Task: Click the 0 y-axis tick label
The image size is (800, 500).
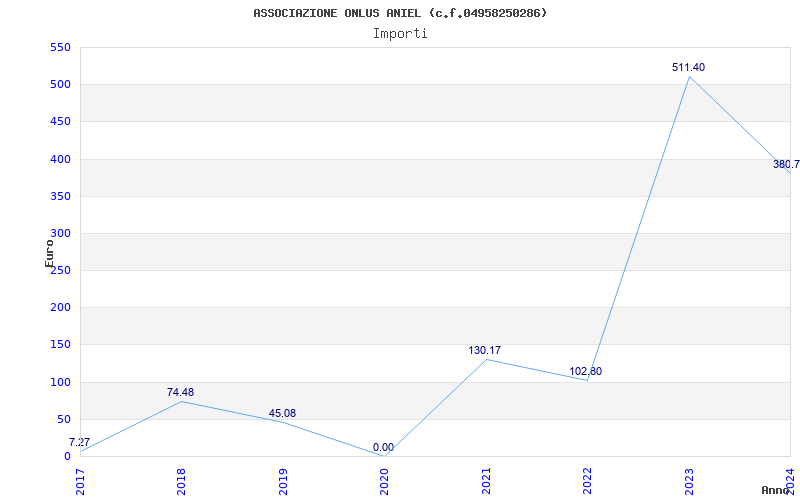Action: (x=67, y=457)
